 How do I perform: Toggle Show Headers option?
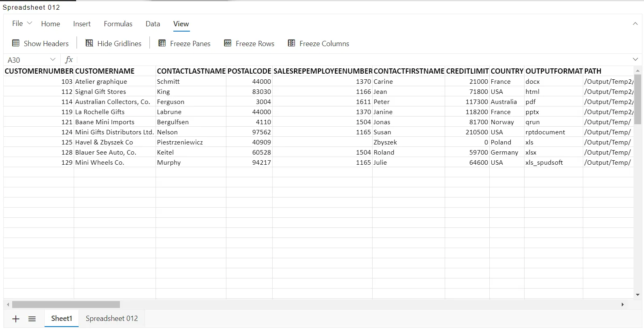pos(41,43)
